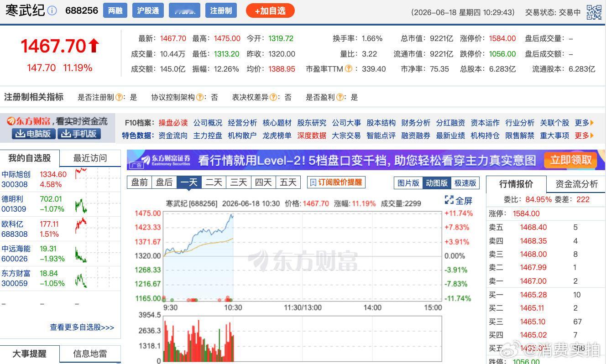Click the 沪股通 tag
Image resolution: width=606 pixels, height=364 pixels.
pos(148,10)
